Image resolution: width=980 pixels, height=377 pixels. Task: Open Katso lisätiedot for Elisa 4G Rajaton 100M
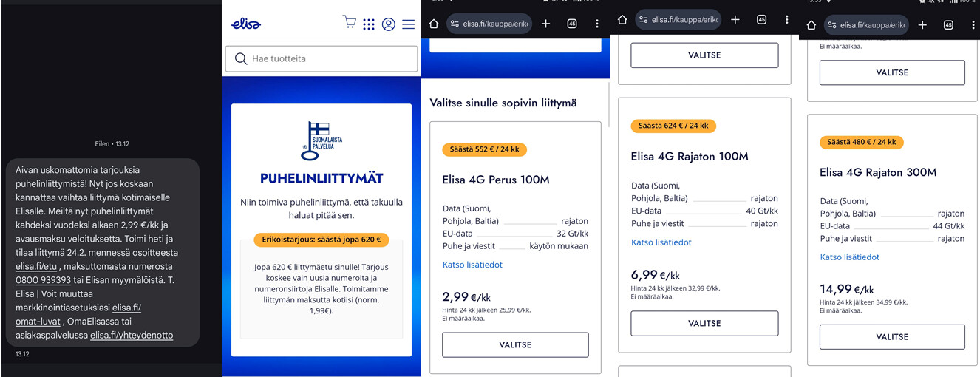coord(661,242)
